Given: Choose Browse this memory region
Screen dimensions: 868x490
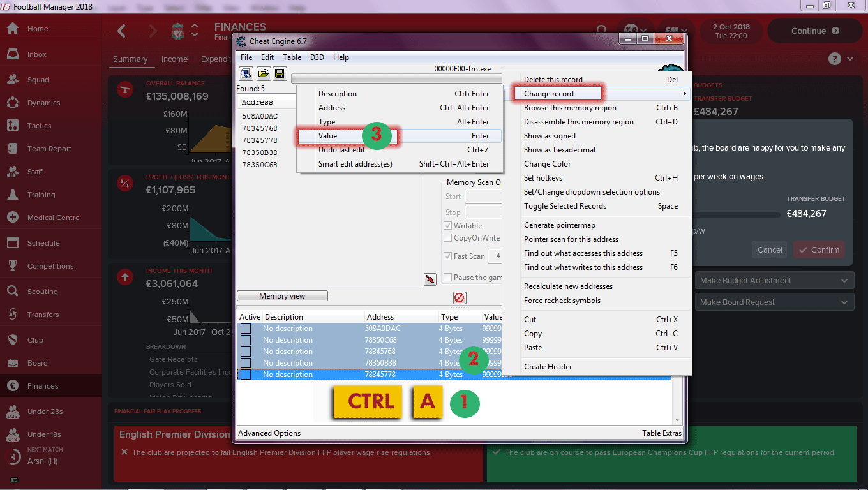Looking at the screenshot, I should (x=597, y=108).
